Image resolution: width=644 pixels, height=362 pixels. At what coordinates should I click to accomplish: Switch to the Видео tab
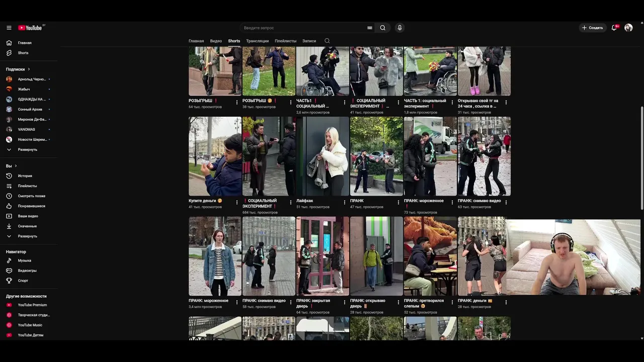click(216, 41)
